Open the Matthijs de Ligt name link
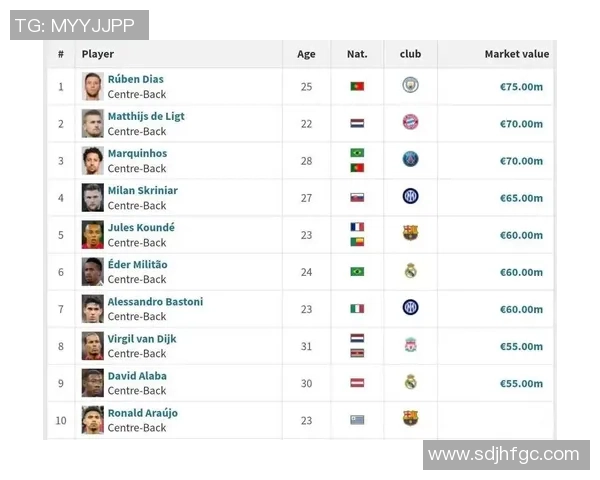 pyautogui.click(x=146, y=116)
